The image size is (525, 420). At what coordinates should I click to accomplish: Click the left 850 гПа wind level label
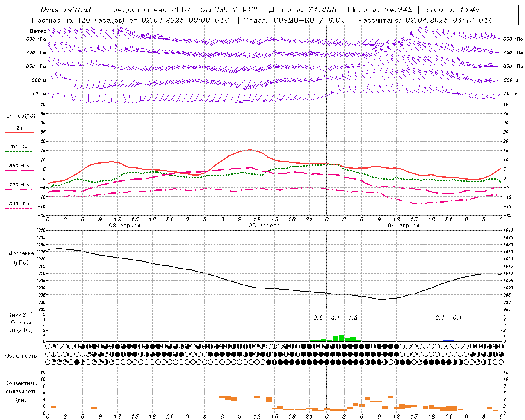tap(36, 66)
